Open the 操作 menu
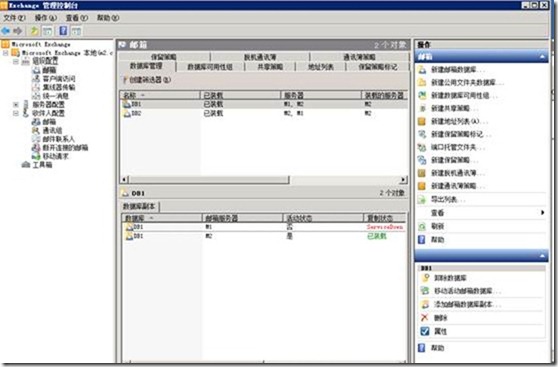558x367 pixels. [x=45, y=17]
